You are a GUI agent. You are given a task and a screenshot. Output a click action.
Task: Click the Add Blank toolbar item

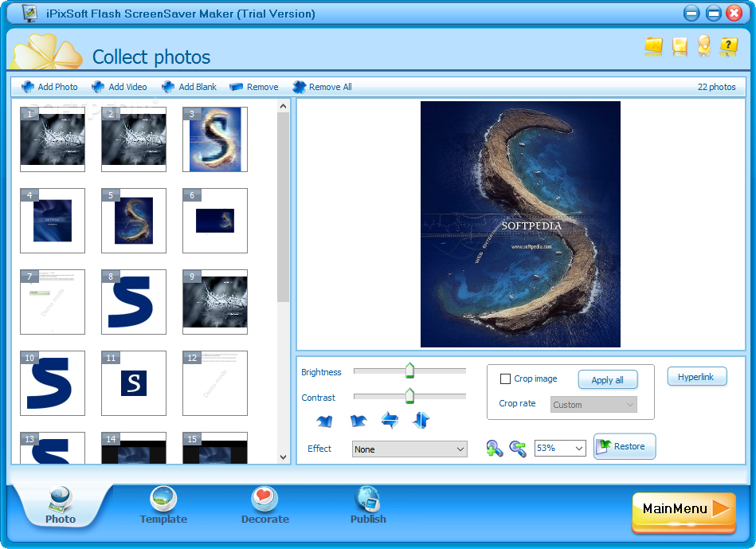189,87
